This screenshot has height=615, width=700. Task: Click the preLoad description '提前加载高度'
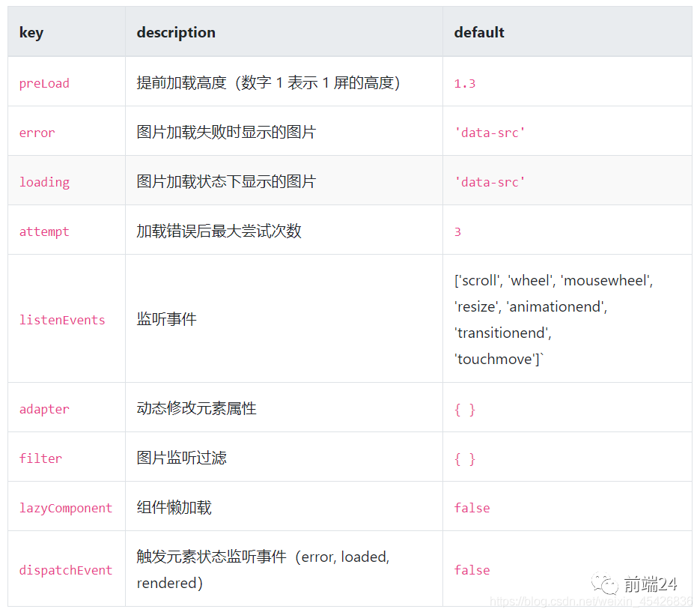(x=182, y=82)
